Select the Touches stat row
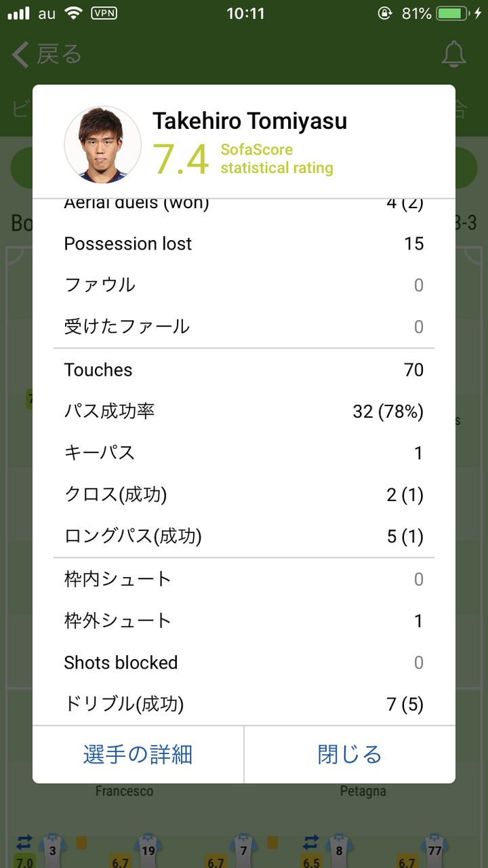 click(244, 370)
